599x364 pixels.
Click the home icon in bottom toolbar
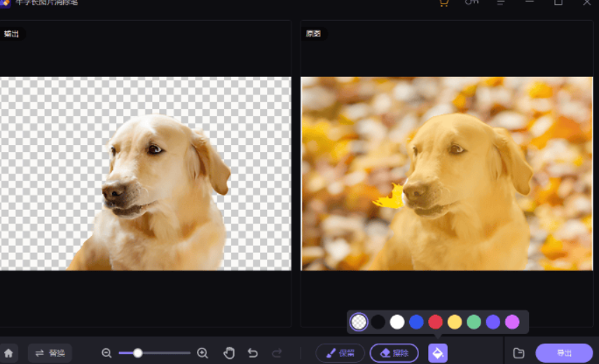[x=9, y=353]
